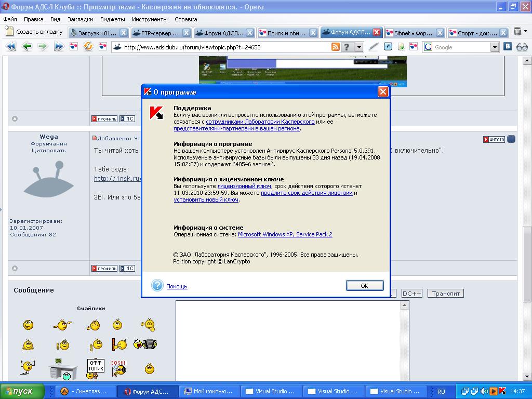
Task: Click the RSS feed icon in address bar
Action: 336,47
